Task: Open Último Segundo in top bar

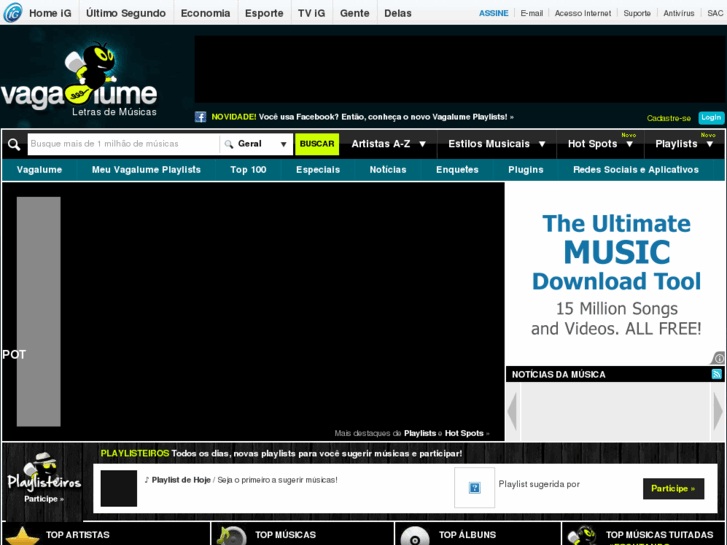Action: (x=126, y=13)
